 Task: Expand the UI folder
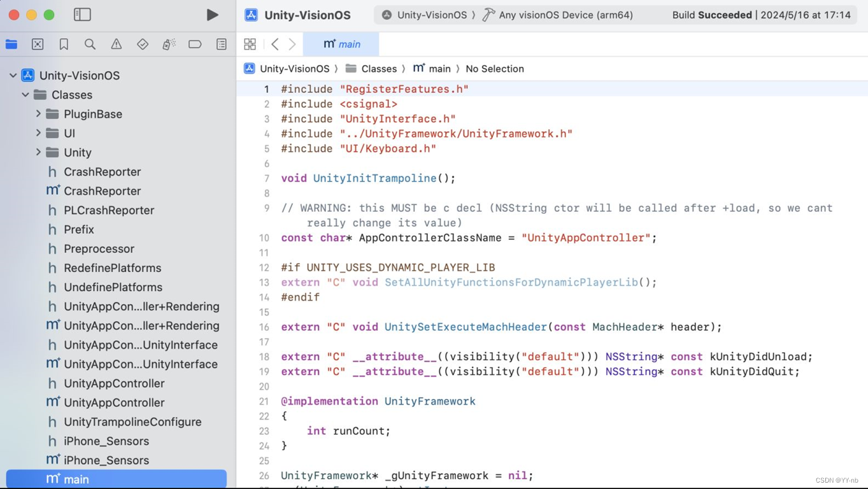coord(38,133)
